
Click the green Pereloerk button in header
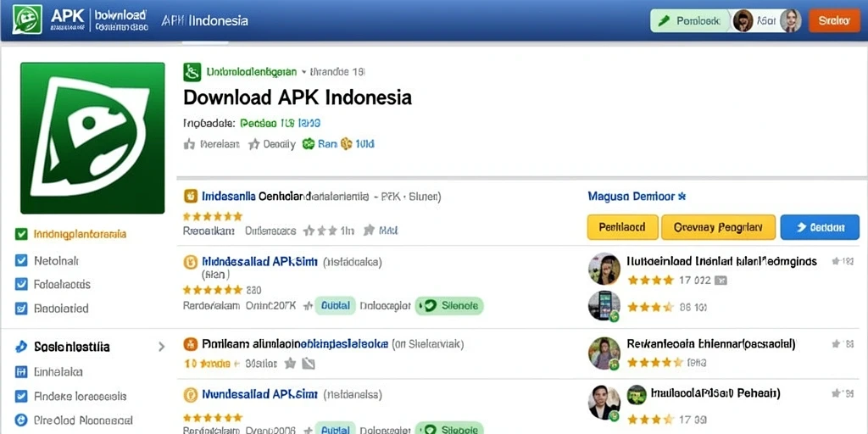click(689, 21)
